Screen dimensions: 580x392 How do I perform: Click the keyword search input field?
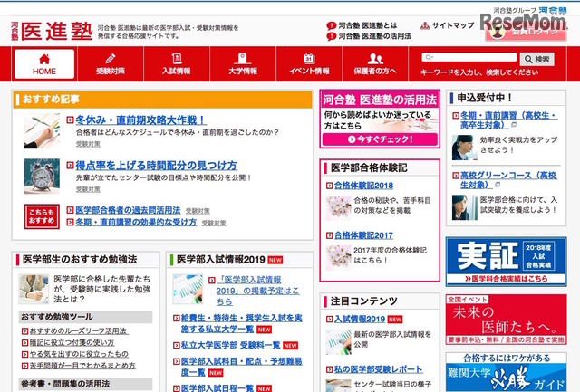tap(469, 57)
